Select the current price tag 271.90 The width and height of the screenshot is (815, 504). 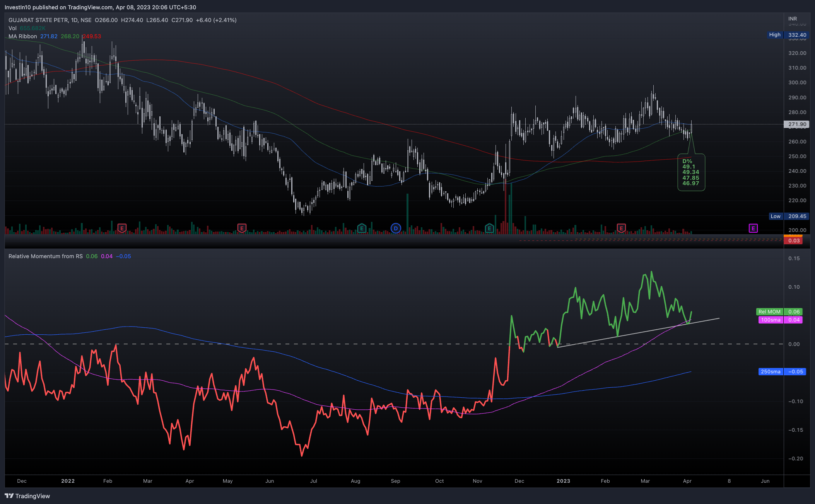796,124
